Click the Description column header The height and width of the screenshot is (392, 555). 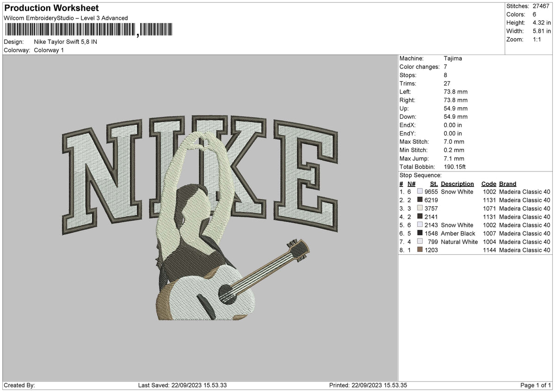coord(457,184)
